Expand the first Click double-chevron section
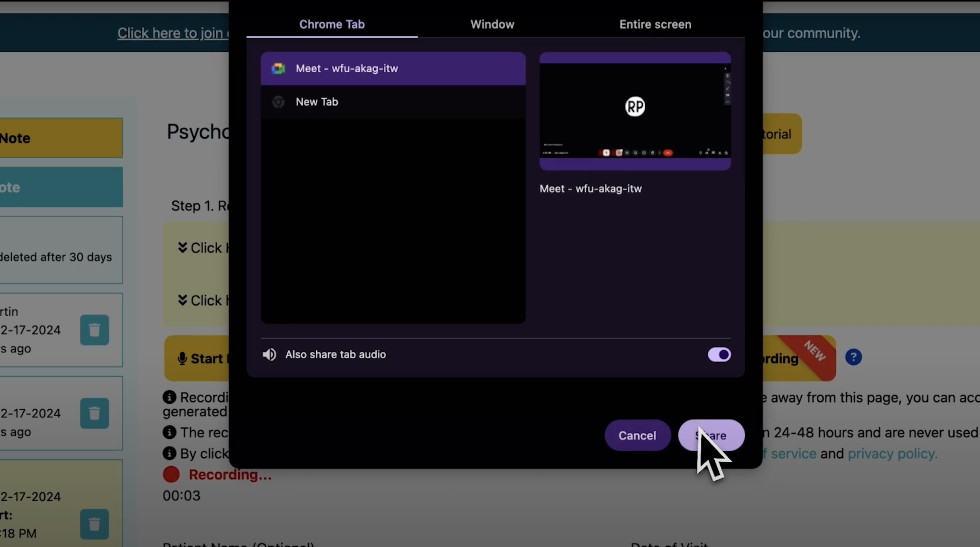 [183, 248]
